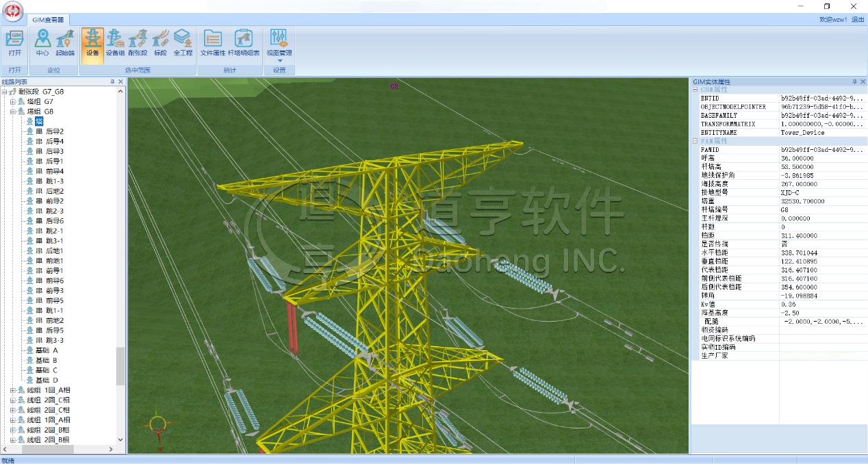The image size is (868, 464).
Task: Select tree item 串 后导3
Action: [49, 151]
